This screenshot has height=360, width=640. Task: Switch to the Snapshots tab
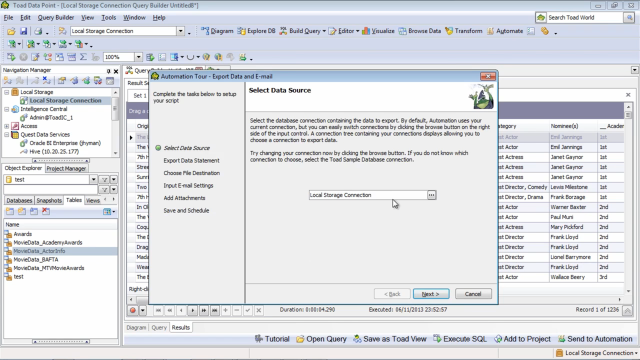pos(49,200)
